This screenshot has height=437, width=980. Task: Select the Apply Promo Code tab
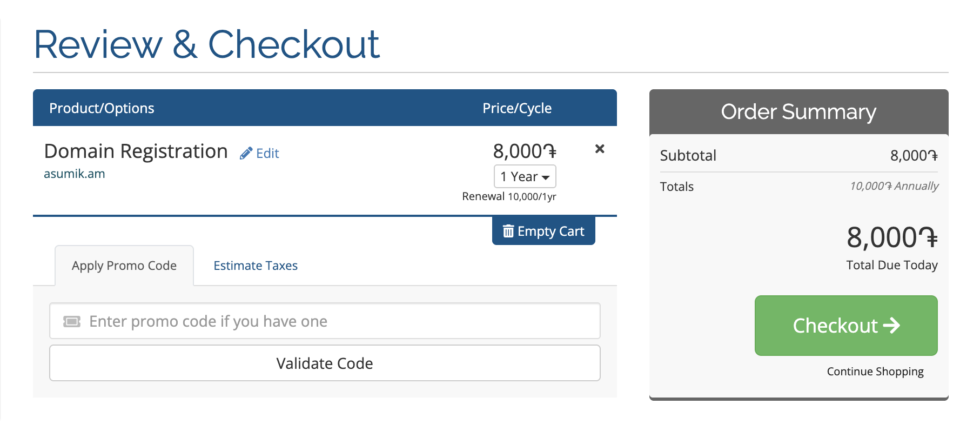[124, 266]
